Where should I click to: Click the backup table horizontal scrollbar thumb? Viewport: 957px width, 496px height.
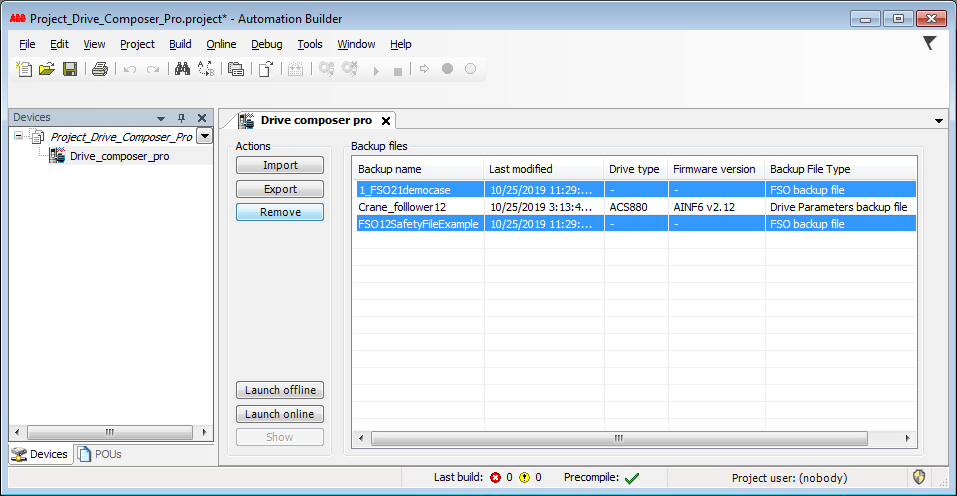point(619,438)
